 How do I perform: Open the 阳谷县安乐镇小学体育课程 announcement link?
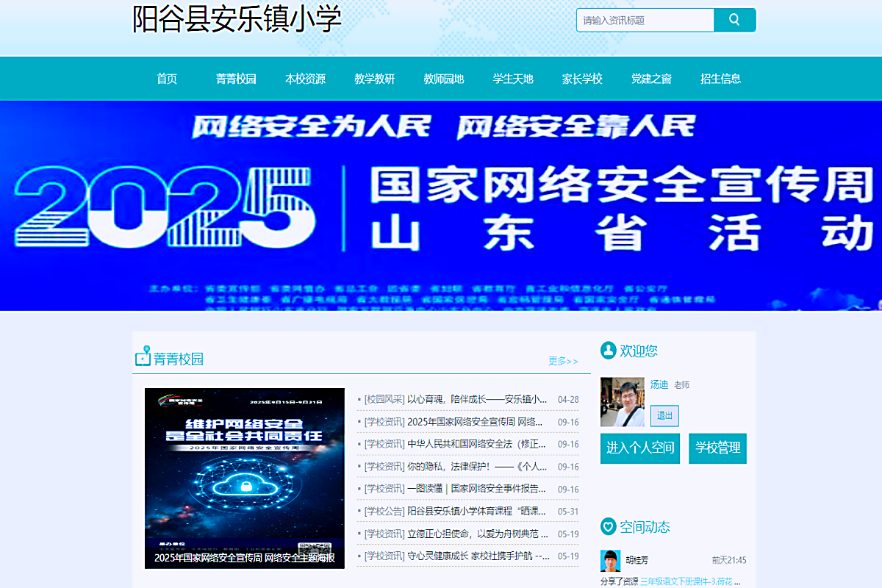(x=476, y=512)
